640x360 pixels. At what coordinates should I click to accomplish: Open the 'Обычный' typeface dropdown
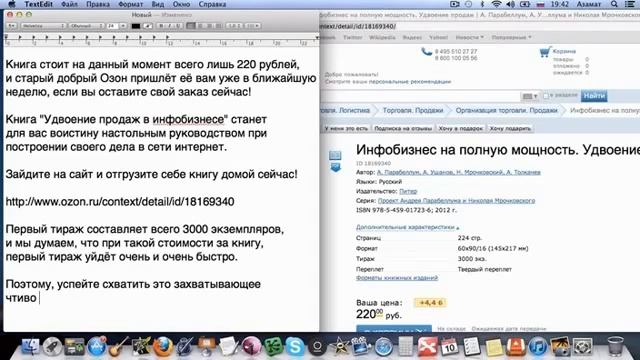pyautogui.click(x=86, y=26)
